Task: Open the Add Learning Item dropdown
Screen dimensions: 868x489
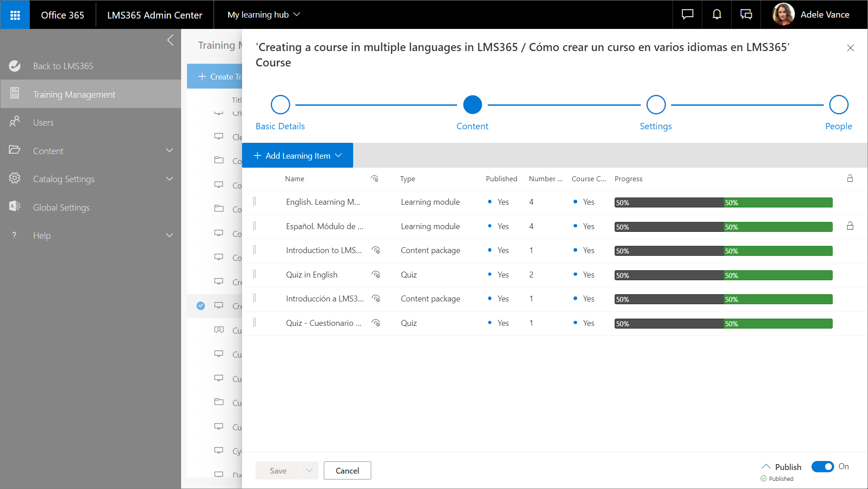Action: click(x=298, y=155)
